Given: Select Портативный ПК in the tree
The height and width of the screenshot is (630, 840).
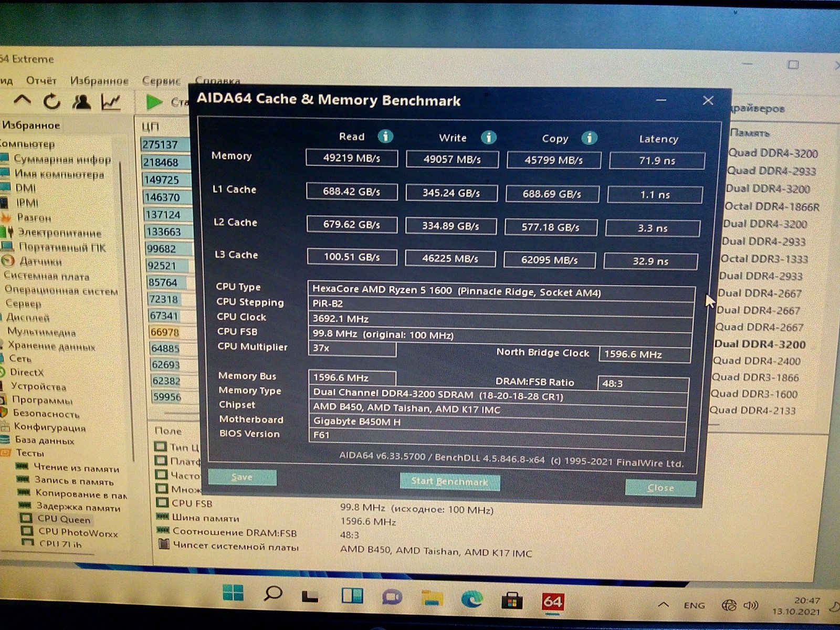Looking at the screenshot, I should 62,247.
